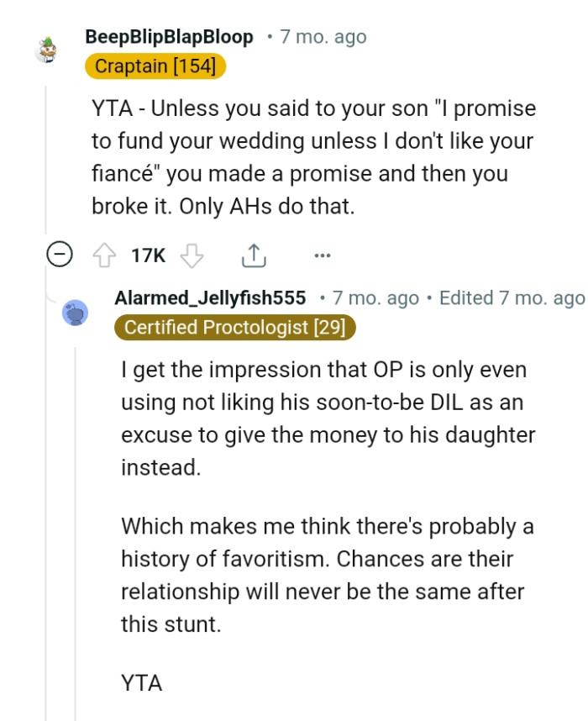
Task: Open the comment overflow ellipsis menu
Action: [x=323, y=255]
